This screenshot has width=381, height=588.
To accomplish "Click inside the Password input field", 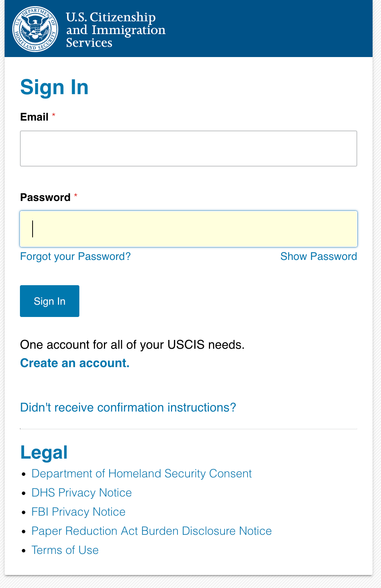I will click(189, 229).
